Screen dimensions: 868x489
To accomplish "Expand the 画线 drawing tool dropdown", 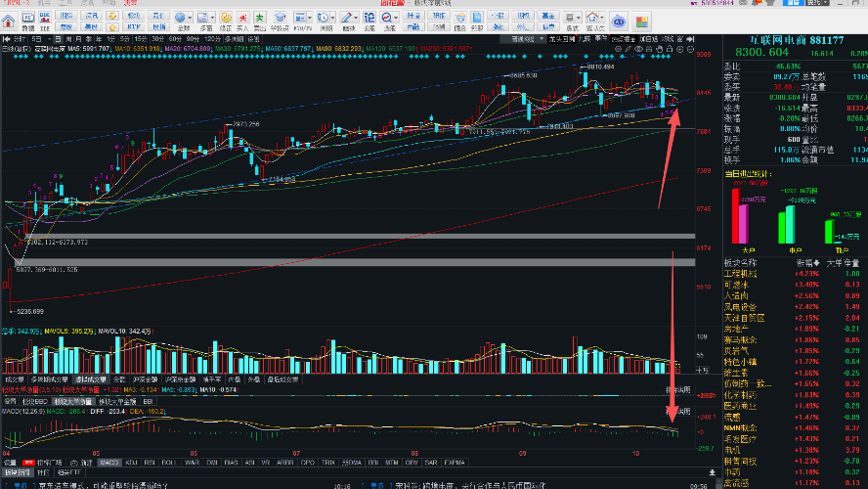I will (x=356, y=18).
